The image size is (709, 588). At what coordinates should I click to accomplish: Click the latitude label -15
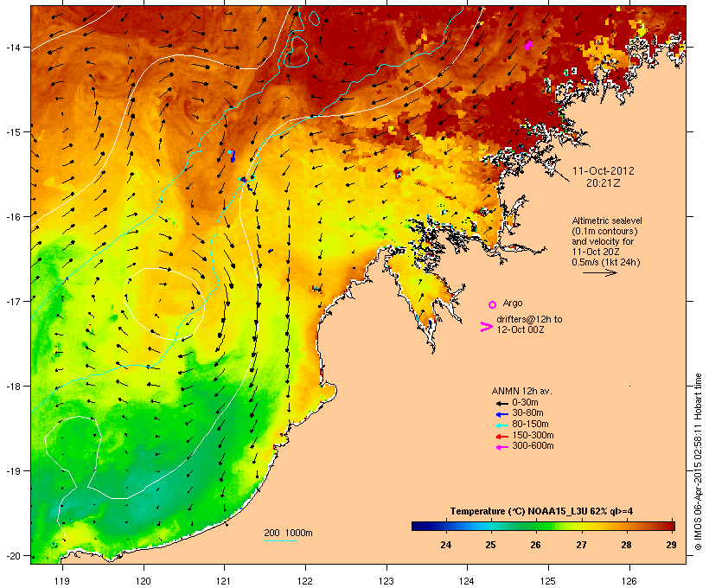tap(12, 132)
